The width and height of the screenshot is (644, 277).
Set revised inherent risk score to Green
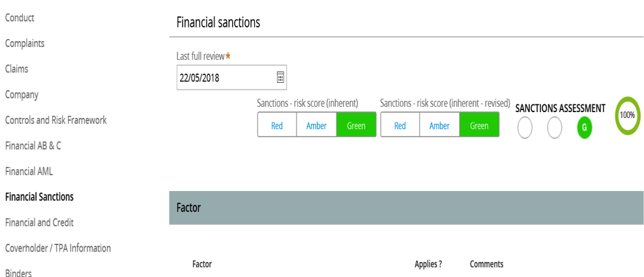(479, 124)
